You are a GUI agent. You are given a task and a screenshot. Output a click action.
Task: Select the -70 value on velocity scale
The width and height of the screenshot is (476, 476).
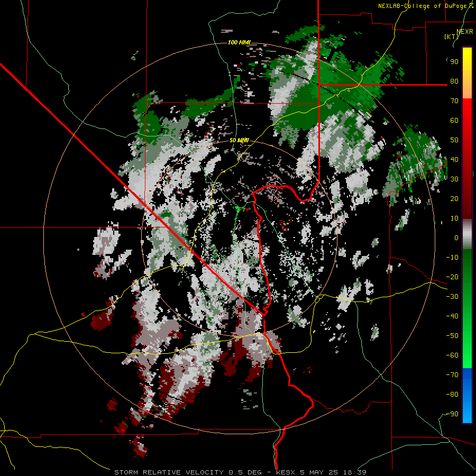coord(452,375)
